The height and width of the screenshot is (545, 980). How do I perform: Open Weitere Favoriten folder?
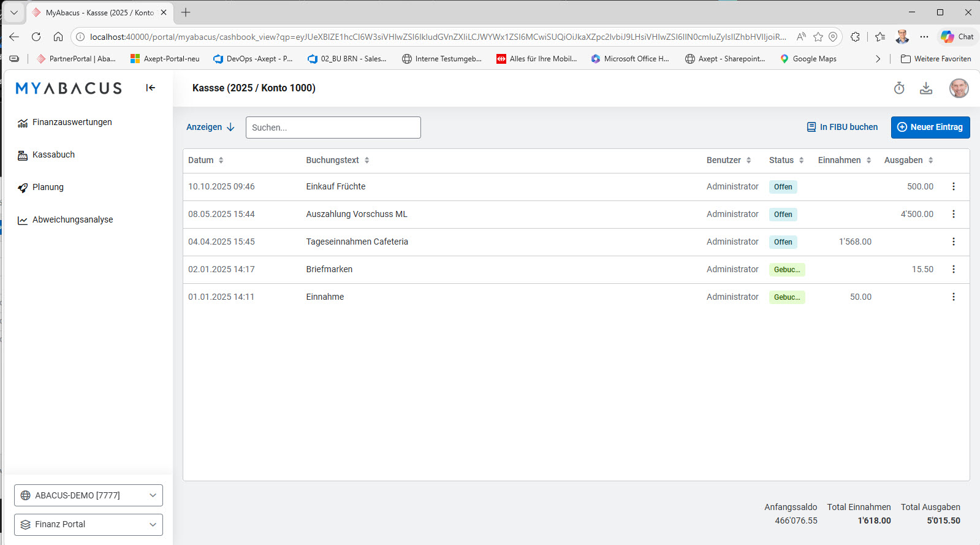tap(936, 59)
